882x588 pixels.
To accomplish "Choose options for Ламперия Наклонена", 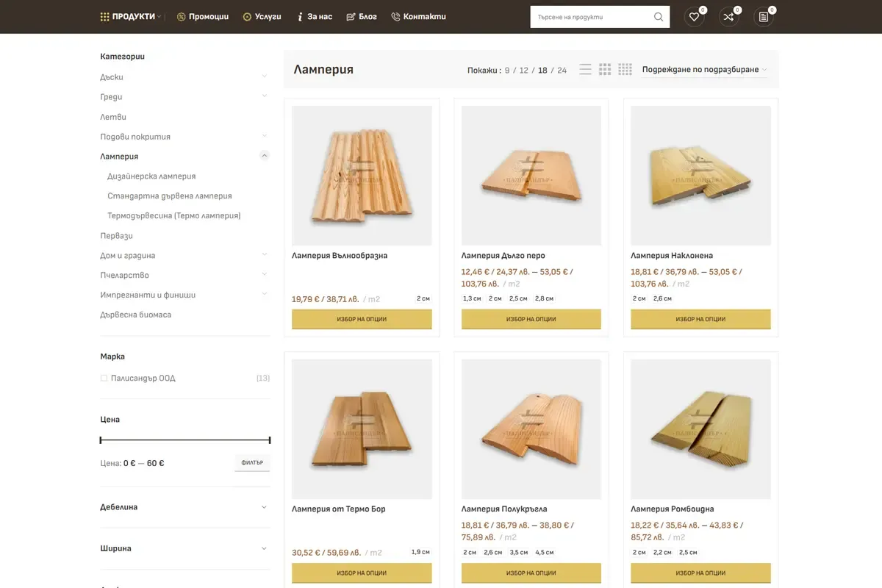I will tap(700, 319).
